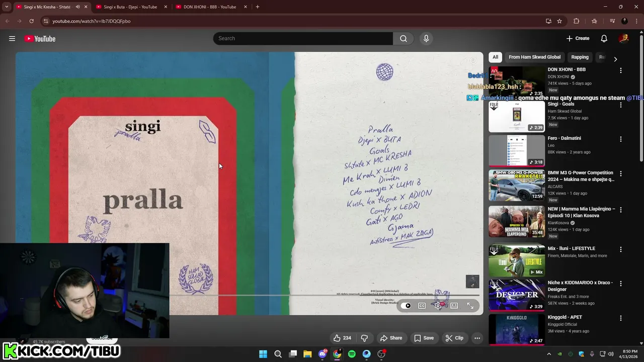Open the YouTube guide hamburger menu
Viewport: 644px width, 362px height.
coord(12,39)
